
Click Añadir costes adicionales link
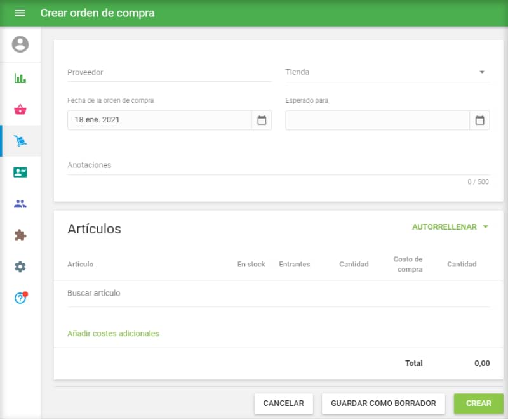pyautogui.click(x=113, y=334)
